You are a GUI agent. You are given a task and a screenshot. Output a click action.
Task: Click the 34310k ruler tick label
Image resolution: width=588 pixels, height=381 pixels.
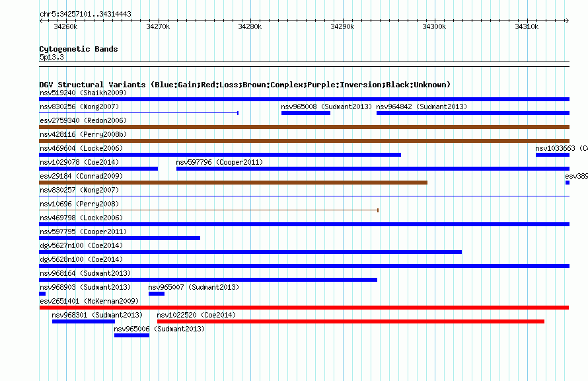527,26
